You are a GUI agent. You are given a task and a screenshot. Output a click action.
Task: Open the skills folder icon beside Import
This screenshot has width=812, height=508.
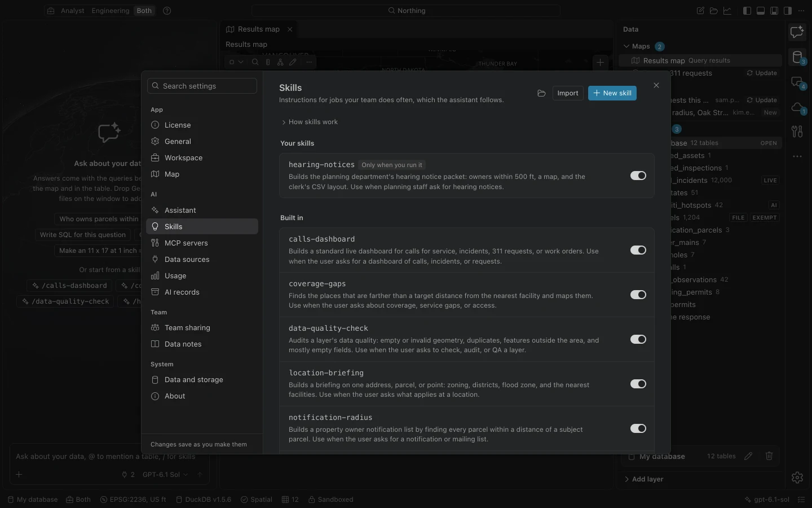(541, 93)
